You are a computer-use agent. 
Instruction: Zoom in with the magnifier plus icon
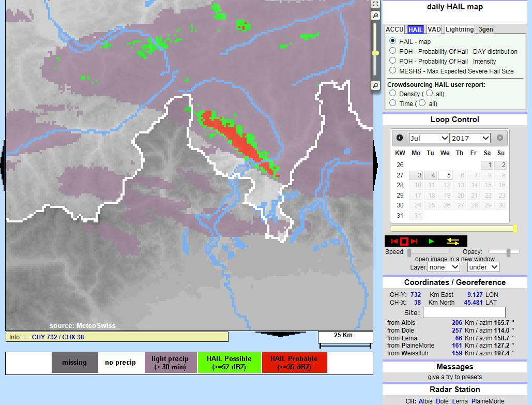point(376,16)
